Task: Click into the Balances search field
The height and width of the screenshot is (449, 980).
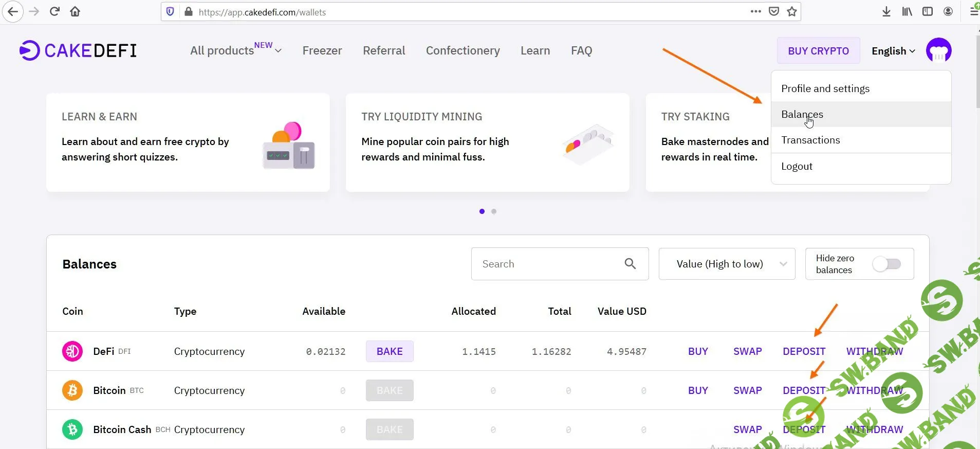Action: (545, 264)
